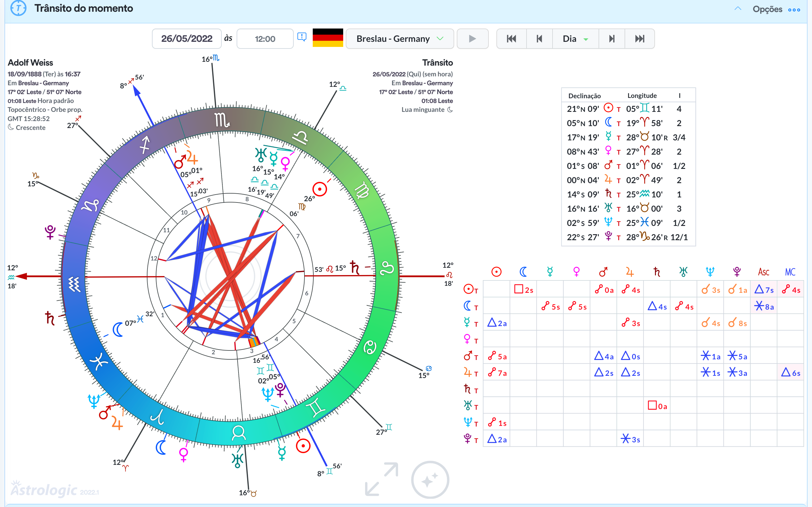Click the transit clock icon in header
The image size is (812, 507).
click(18, 8)
